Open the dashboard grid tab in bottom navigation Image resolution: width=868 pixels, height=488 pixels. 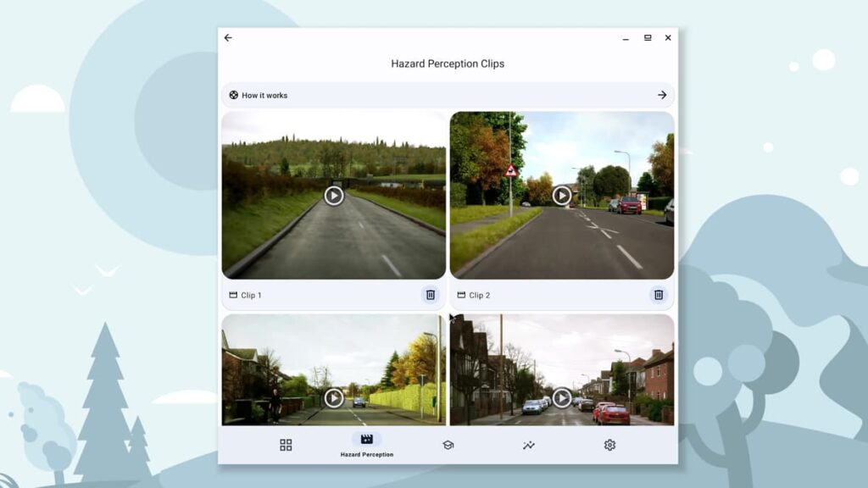coord(286,445)
